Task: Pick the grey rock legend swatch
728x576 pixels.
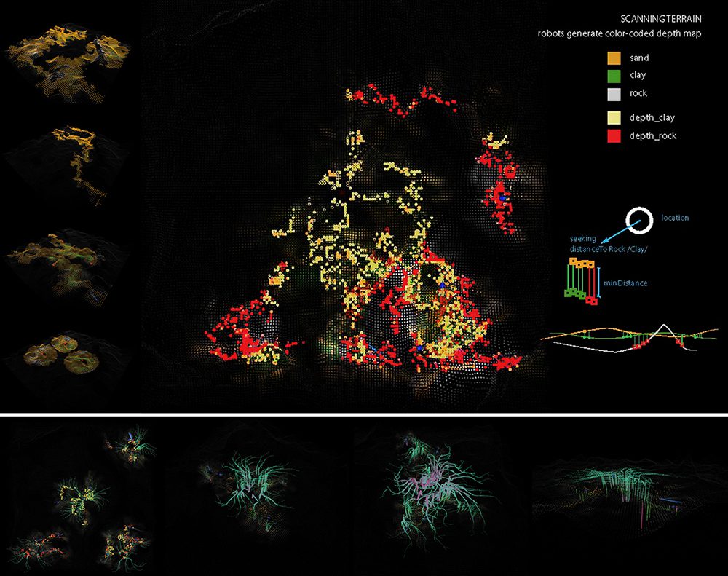Action: point(614,93)
